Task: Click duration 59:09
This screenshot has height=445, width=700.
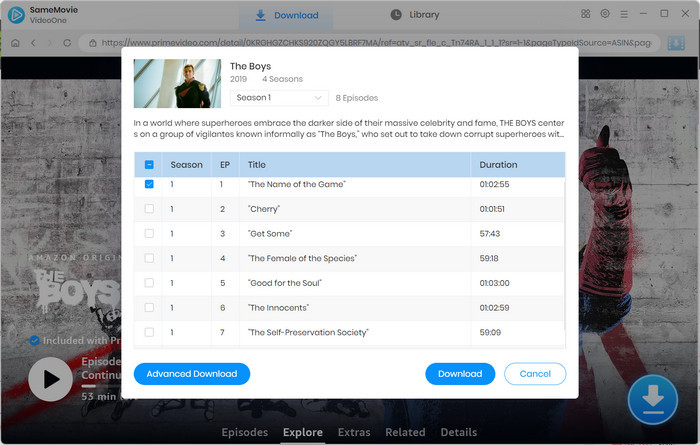Action: (x=490, y=332)
